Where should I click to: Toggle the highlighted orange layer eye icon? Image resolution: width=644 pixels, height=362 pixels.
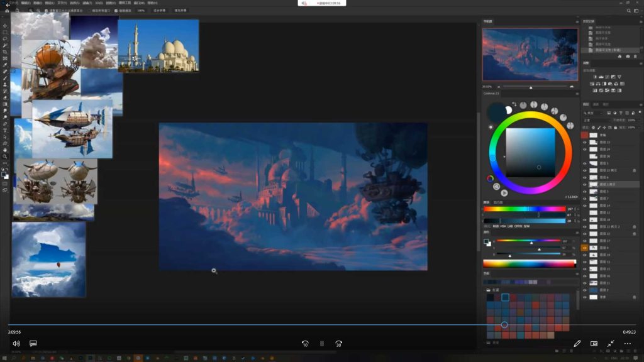pos(584,248)
